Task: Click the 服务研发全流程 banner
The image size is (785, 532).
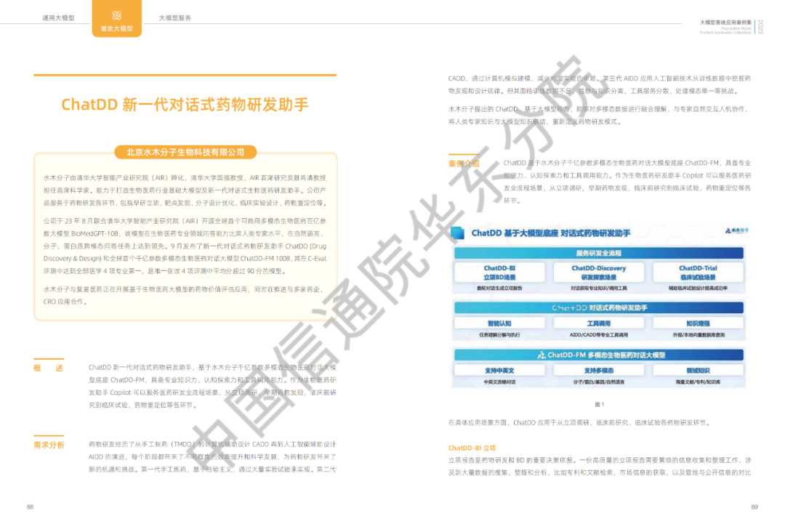Action: point(599,253)
